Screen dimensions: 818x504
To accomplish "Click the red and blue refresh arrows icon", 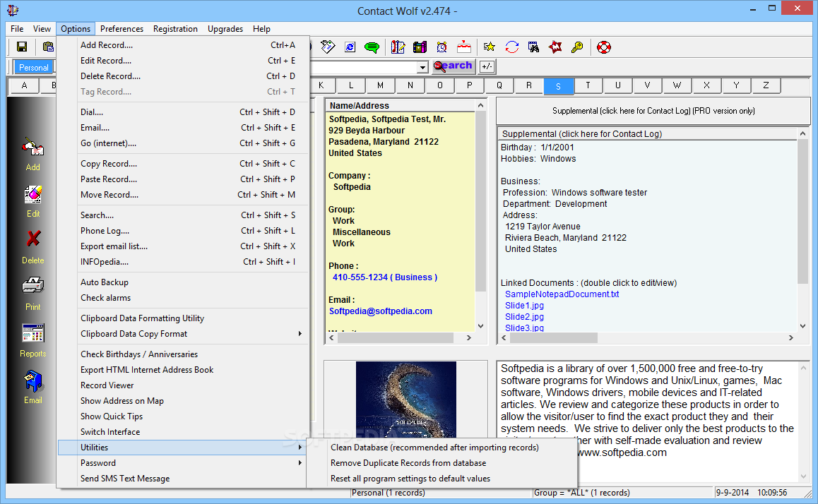I will coord(511,47).
